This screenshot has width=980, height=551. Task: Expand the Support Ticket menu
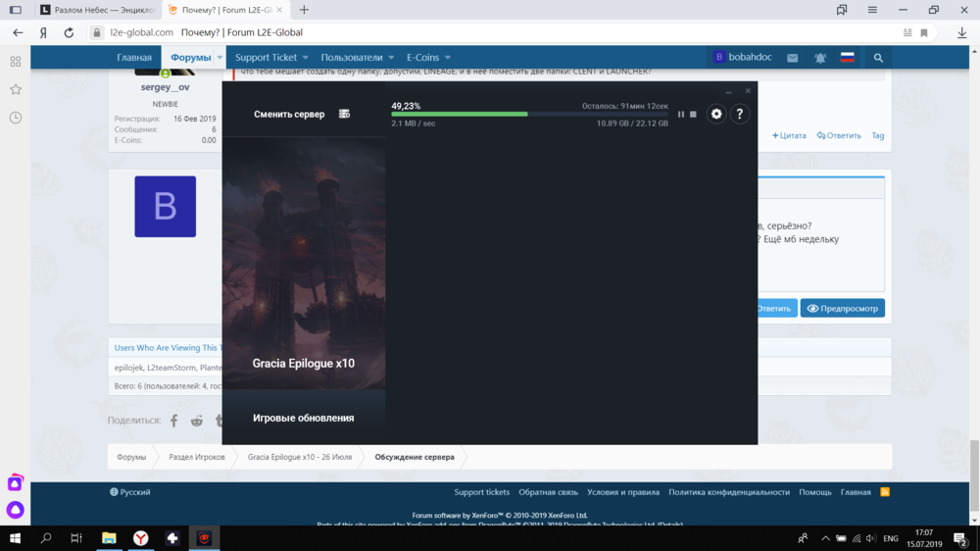[x=271, y=58]
